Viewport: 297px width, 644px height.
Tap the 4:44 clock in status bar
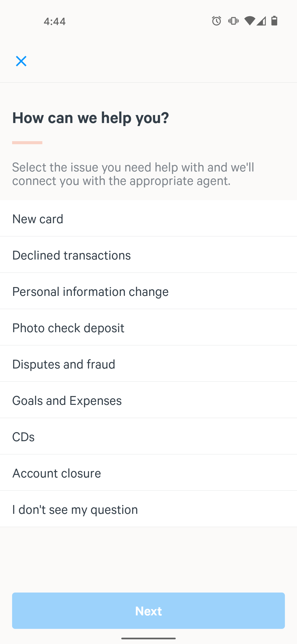[x=55, y=21]
